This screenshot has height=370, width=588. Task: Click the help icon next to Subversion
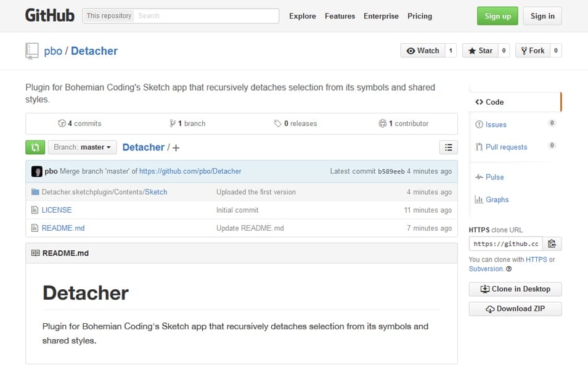point(509,269)
